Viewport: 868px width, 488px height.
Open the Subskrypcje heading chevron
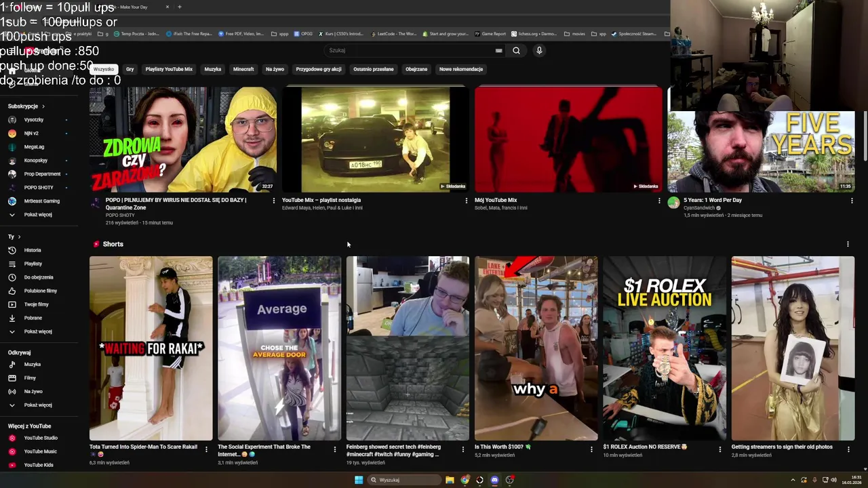tap(43, 106)
